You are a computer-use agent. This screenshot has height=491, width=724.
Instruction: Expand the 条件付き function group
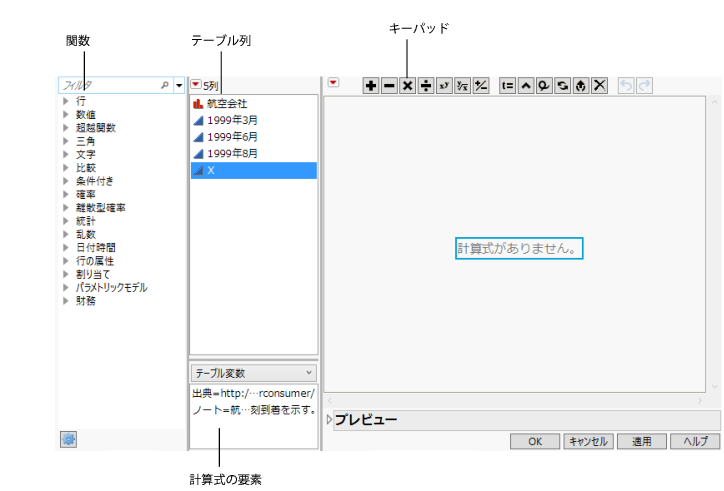[66, 181]
